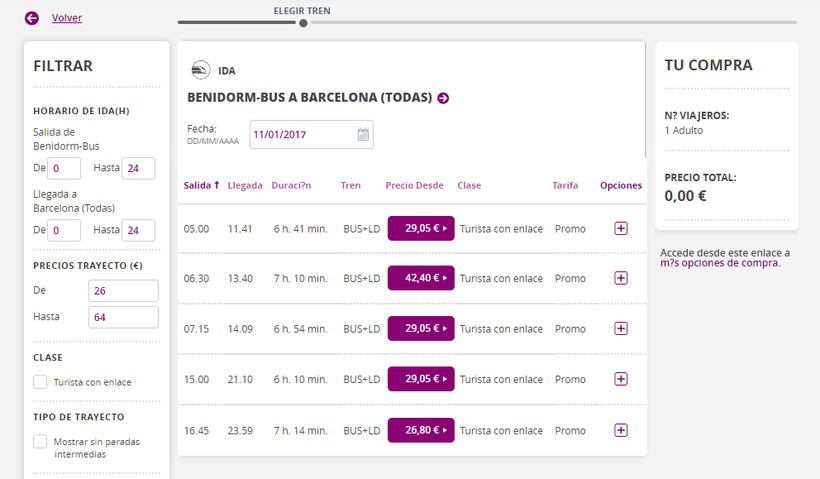The image size is (820, 479).
Task: Click the Llegada column header
Action: point(245,185)
